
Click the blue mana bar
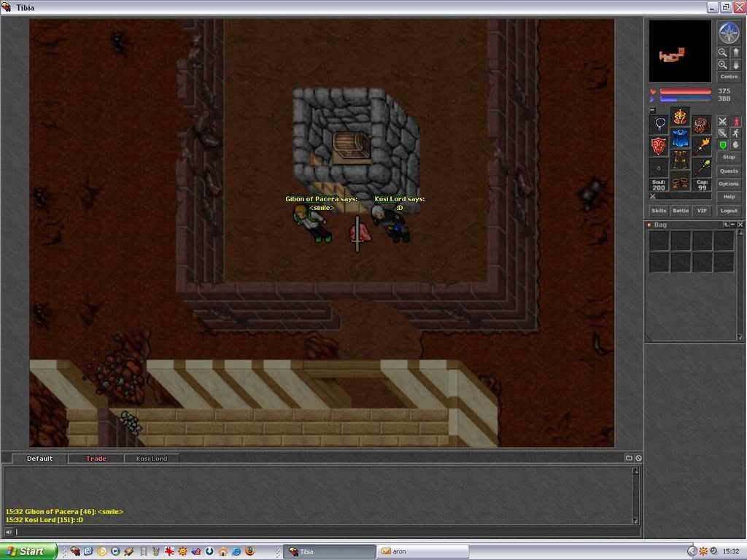(686, 99)
